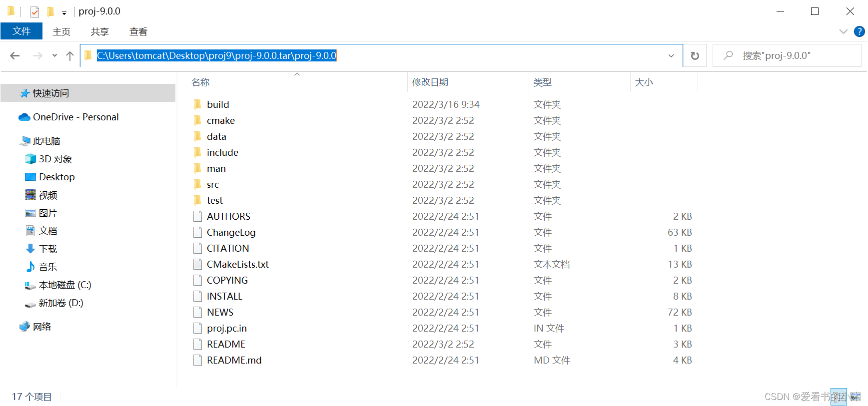Select the include folder icon
The image size is (868, 406).
[x=198, y=152]
